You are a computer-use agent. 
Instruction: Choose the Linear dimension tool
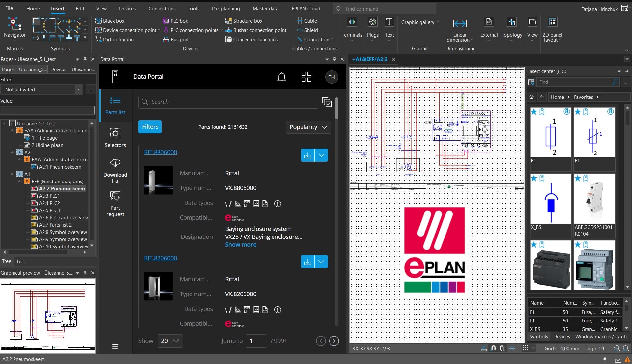pos(460,30)
